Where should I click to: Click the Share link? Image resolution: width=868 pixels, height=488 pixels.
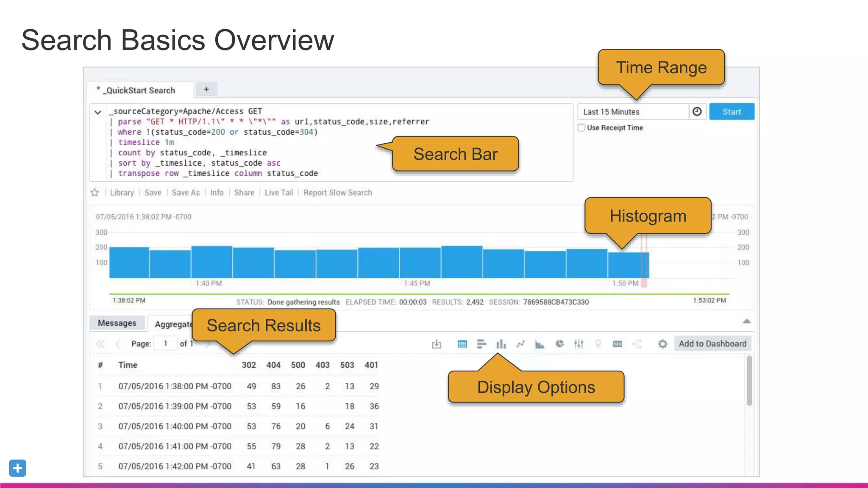pyautogui.click(x=245, y=193)
